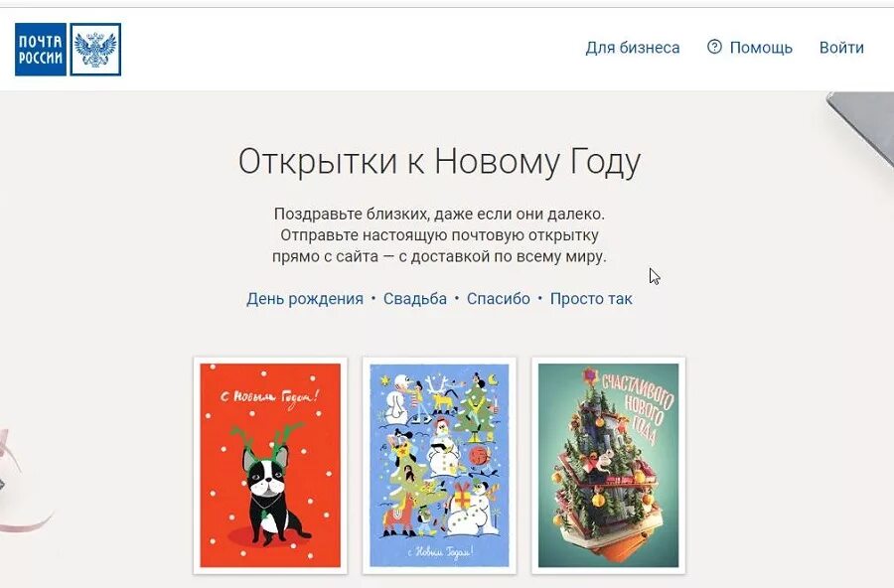This screenshot has height=588, width=894.
Task: Click the double-headed eagle emblem logo
Action: [95, 49]
